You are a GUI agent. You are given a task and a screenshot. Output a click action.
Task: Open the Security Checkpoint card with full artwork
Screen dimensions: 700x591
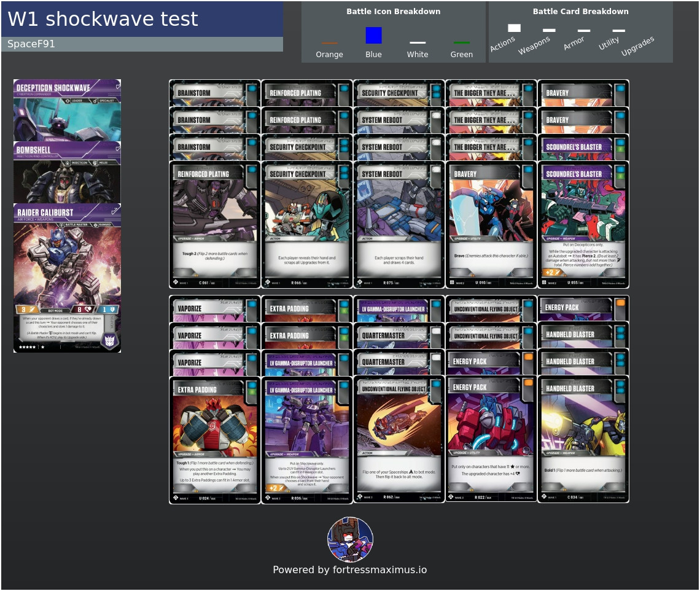[306, 225]
